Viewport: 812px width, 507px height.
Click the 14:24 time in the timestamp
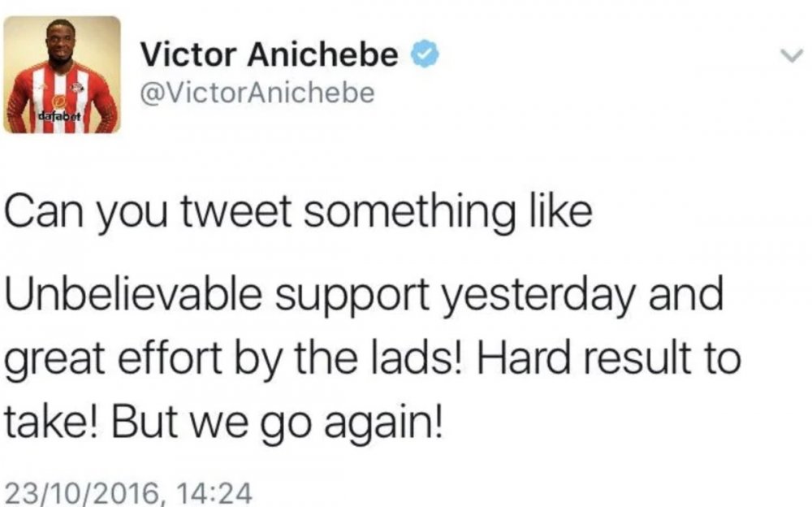[215, 492]
